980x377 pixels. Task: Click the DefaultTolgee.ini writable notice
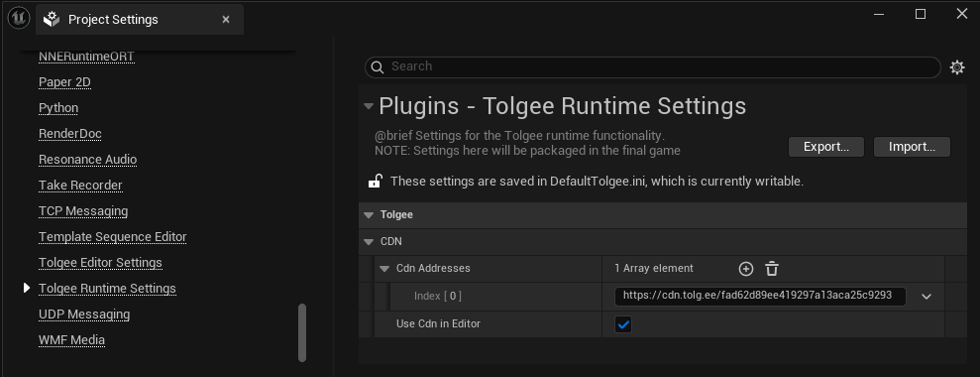pyautogui.click(x=597, y=182)
